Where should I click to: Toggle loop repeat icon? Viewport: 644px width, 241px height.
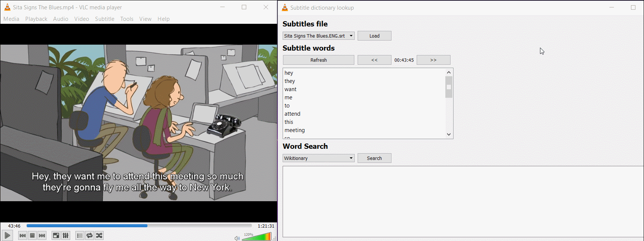coord(90,235)
